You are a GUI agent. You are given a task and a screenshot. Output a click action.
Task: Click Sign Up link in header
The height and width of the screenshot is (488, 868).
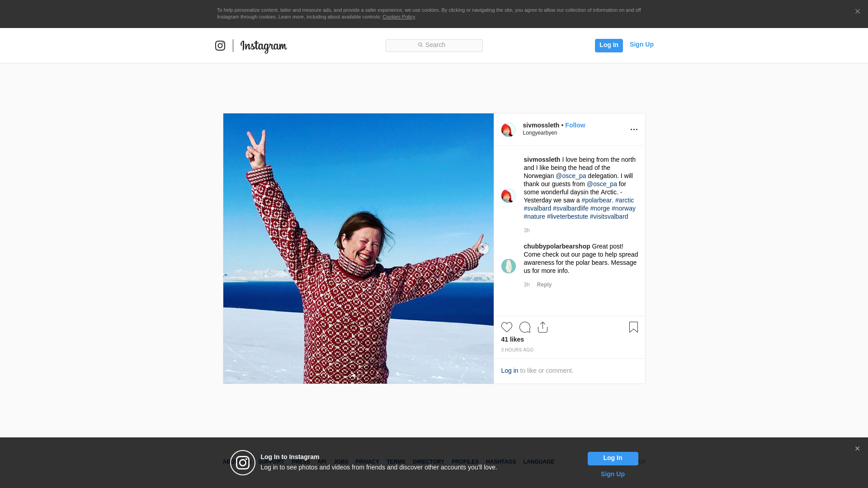point(641,44)
